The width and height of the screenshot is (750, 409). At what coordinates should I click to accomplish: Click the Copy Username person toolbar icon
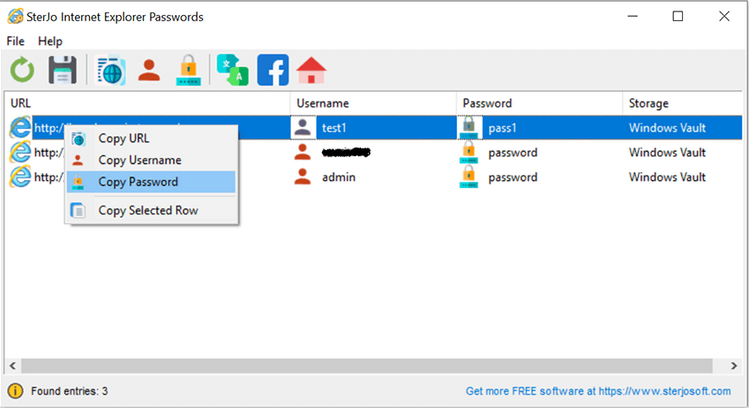coord(149,70)
